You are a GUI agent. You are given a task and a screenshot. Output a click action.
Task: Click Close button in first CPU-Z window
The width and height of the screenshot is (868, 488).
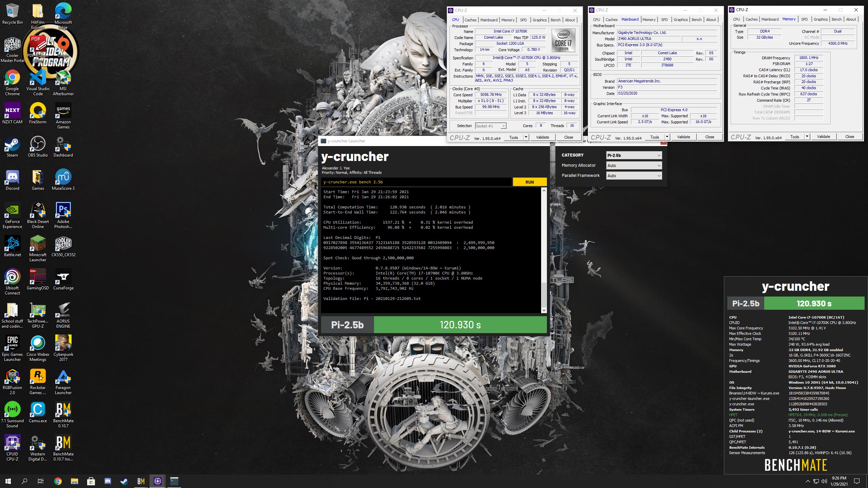pyautogui.click(x=569, y=137)
